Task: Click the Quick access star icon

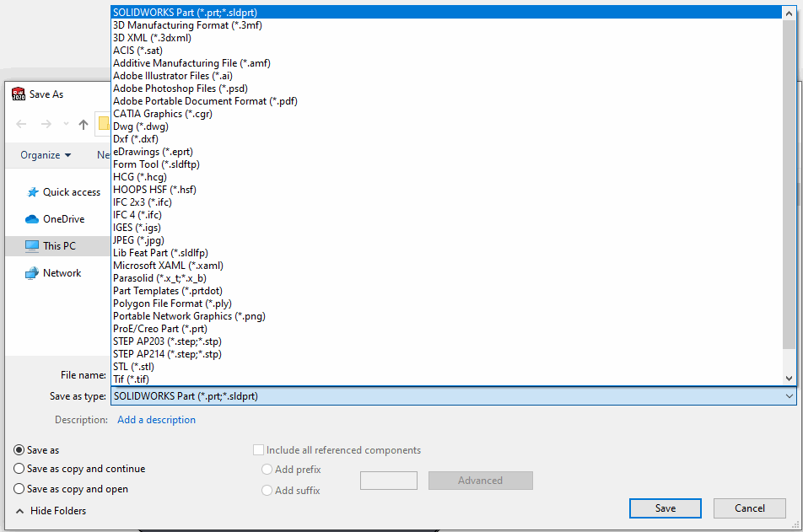Action: pyautogui.click(x=33, y=192)
